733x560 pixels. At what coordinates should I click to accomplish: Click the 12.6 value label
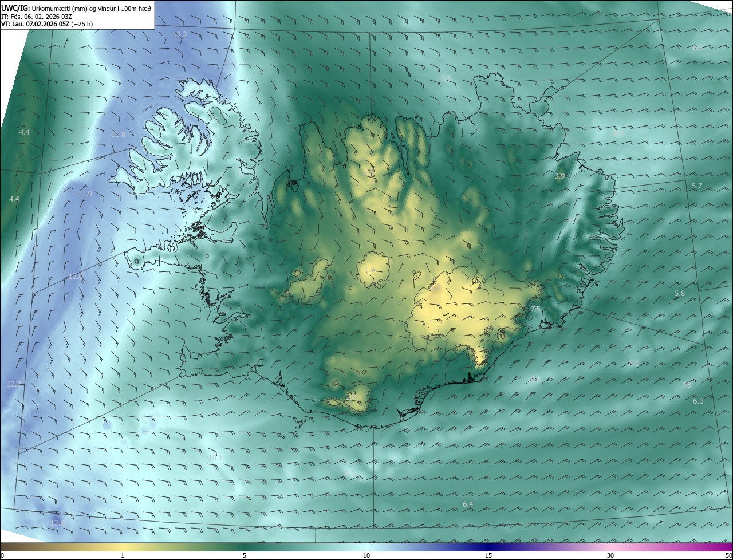pyautogui.click(x=57, y=523)
